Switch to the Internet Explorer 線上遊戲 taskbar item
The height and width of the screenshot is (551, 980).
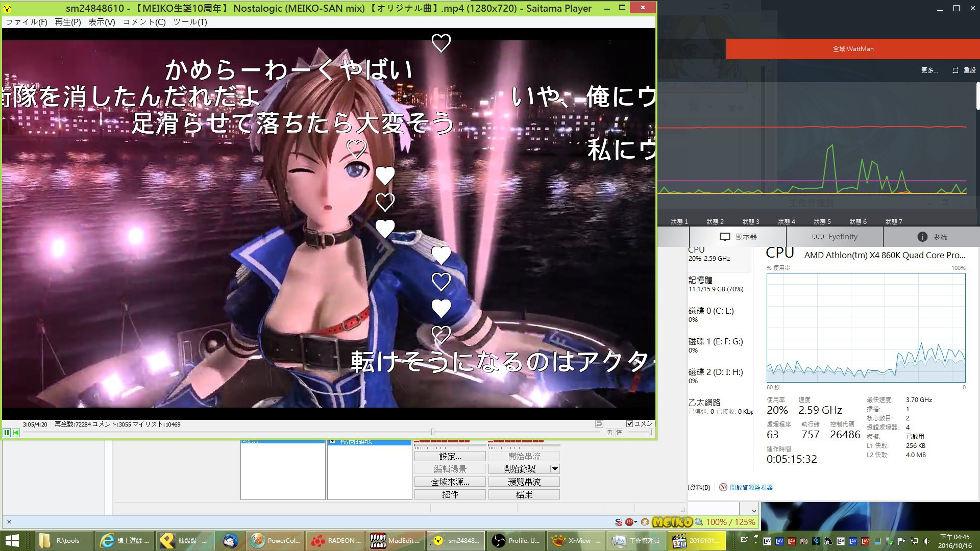coord(125,541)
